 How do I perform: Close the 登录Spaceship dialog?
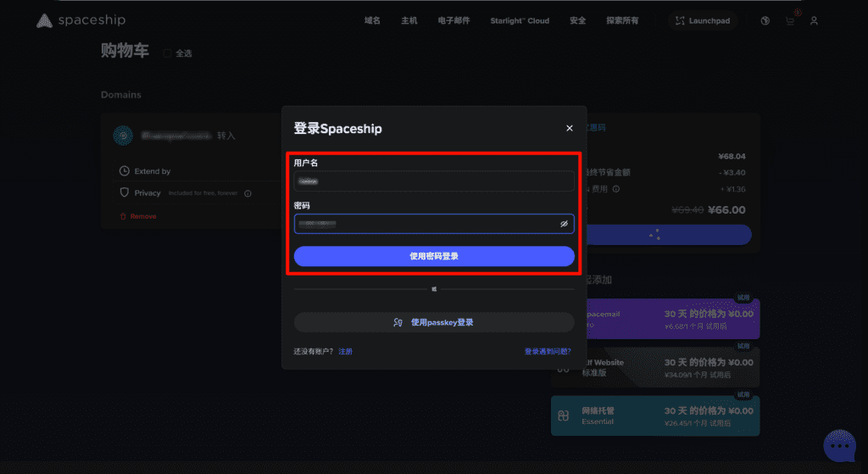pos(569,128)
